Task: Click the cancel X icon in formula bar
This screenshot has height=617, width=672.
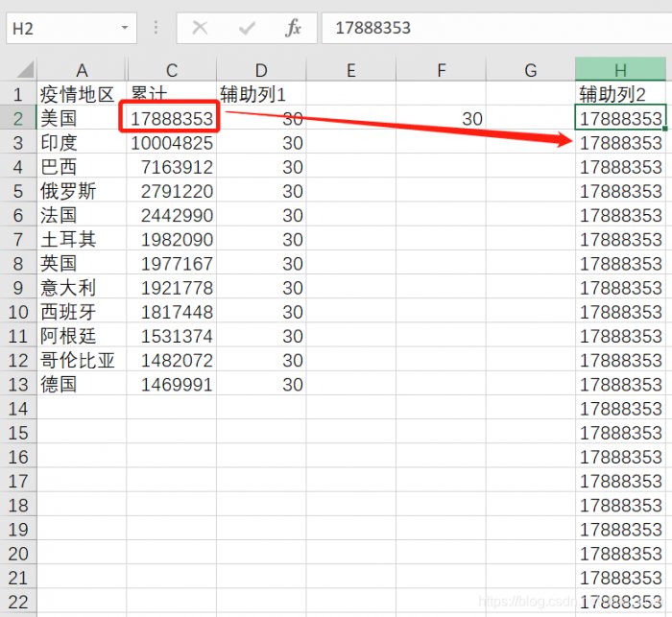Action: [x=200, y=28]
